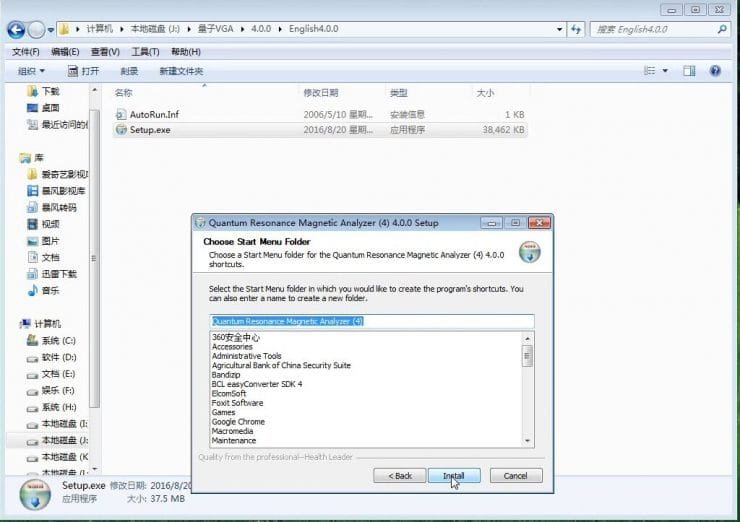Open the 工具(T) menu
The image size is (740, 522).
[145, 52]
